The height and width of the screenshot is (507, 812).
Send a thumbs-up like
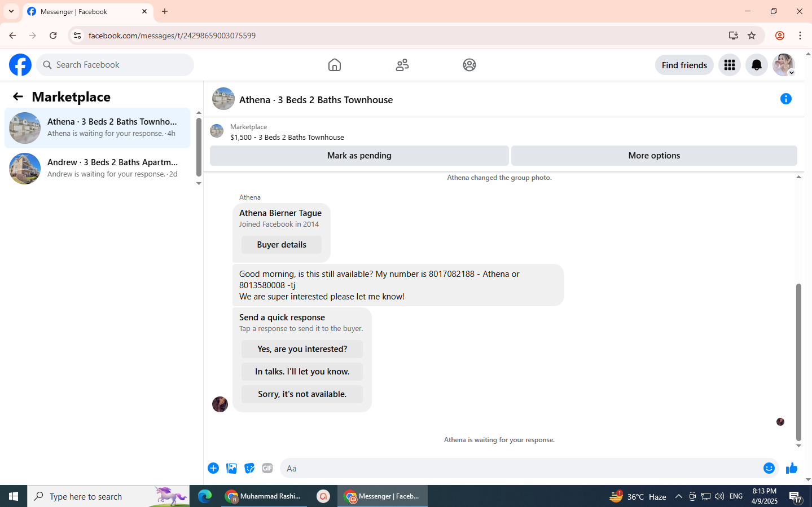pyautogui.click(x=792, y=468)
